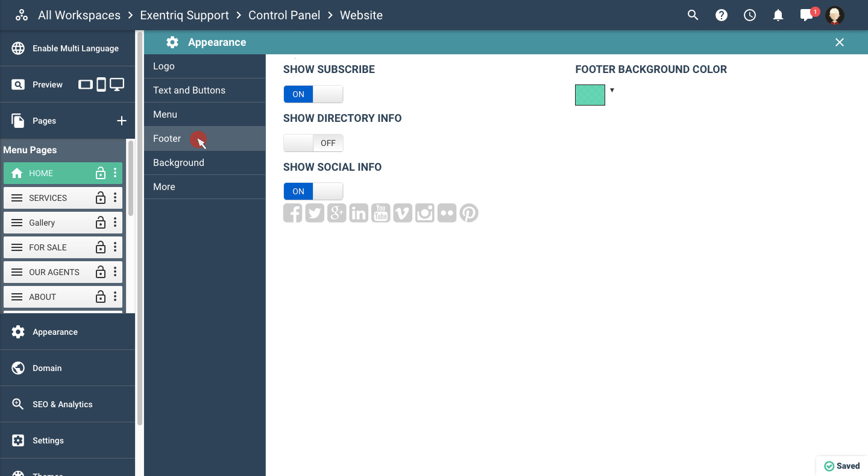
Task: Expand footer background color dropdown arrow
Action: pos(612,90)
